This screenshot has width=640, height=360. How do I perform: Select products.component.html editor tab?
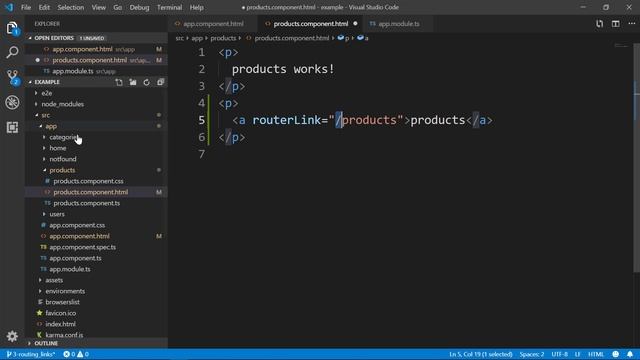tap(311, 24)
